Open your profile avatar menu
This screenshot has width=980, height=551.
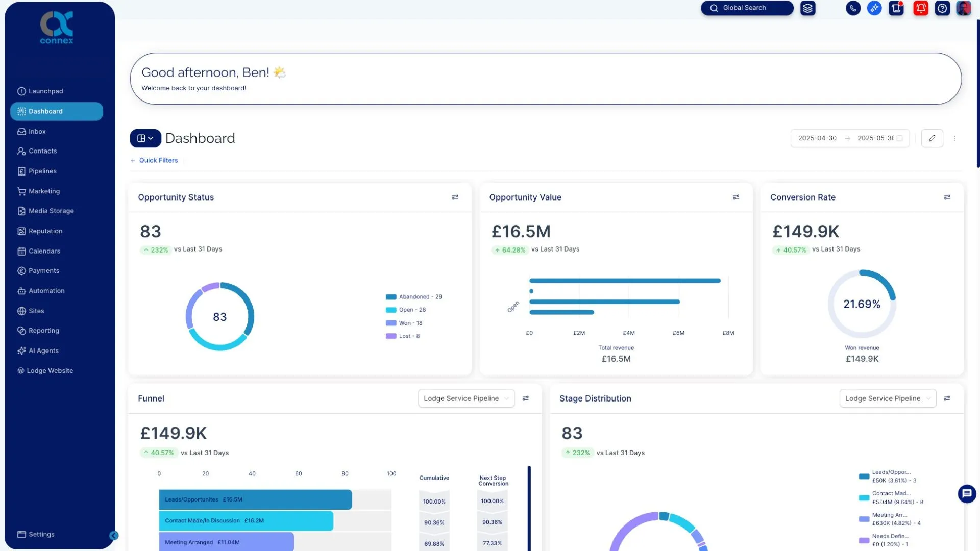pyautogui.click(x=964, y=8)
